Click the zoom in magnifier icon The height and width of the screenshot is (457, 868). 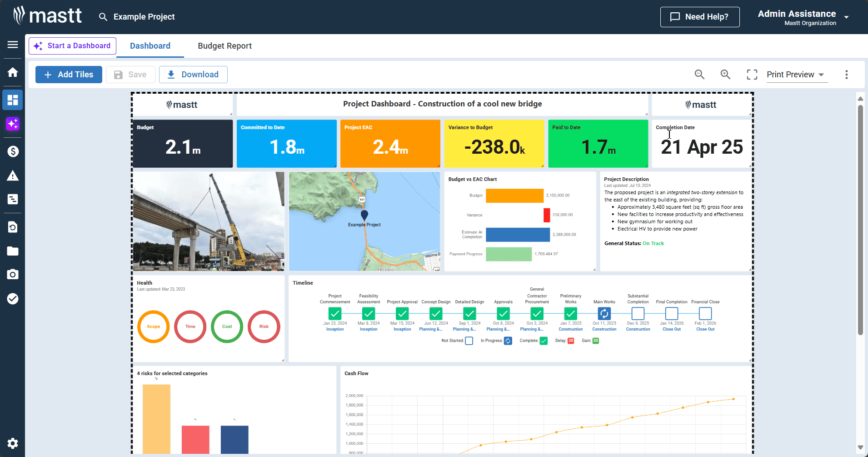[726, 75]
